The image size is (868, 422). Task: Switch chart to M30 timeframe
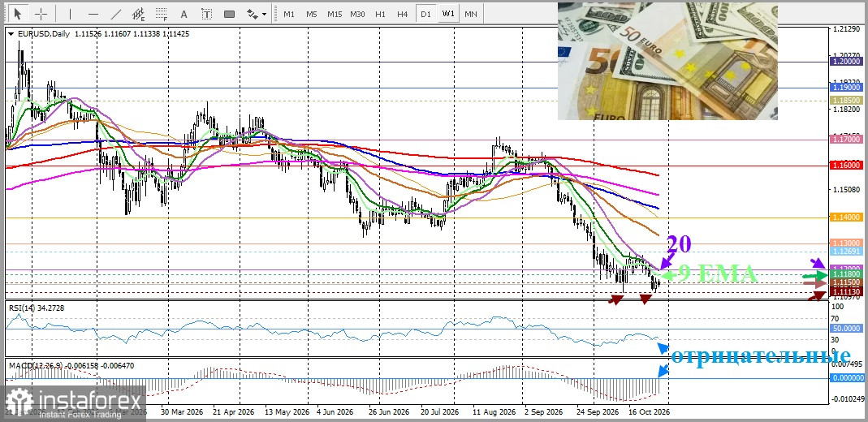point(357,14)
